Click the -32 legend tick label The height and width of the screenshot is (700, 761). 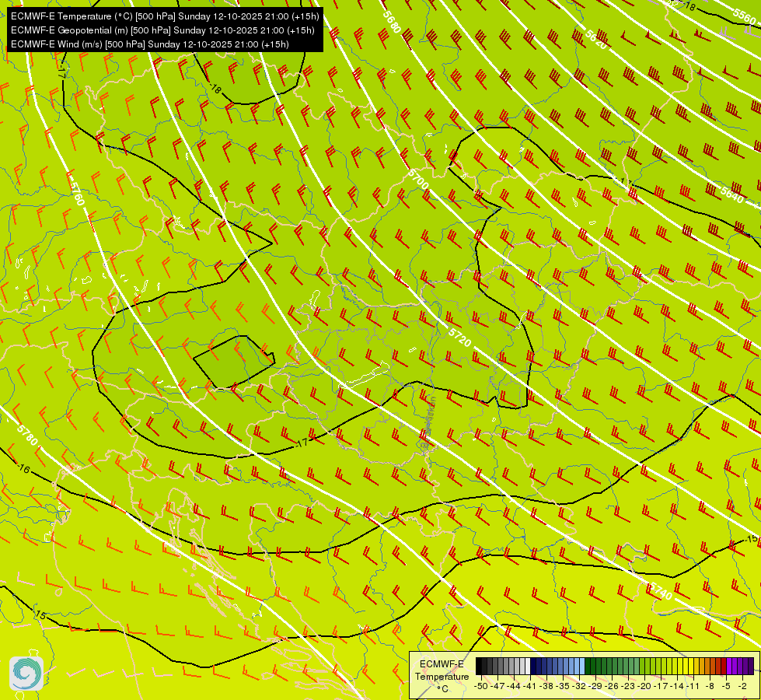[x=579, y=686]
